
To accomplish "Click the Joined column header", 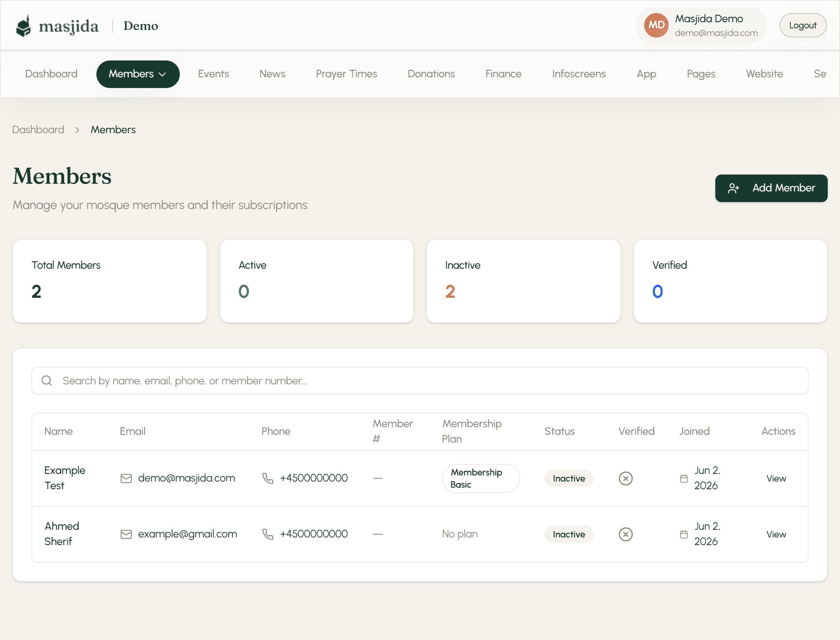I will (694, 431).
